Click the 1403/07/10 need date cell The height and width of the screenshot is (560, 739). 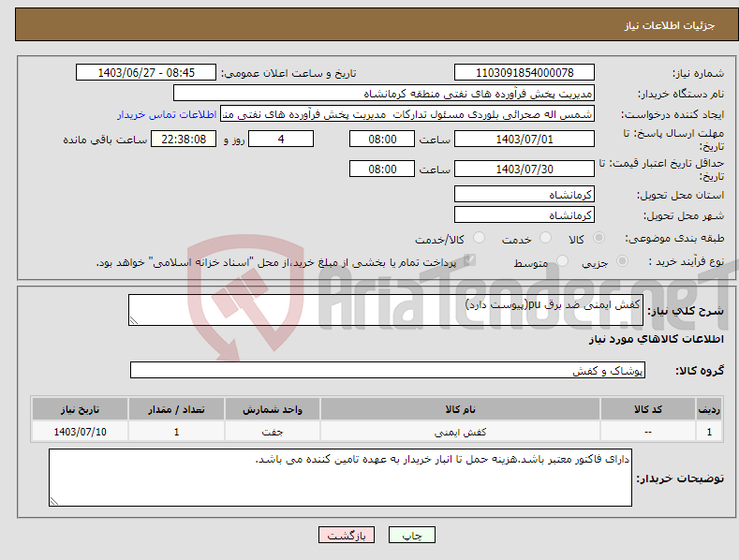click(x=80, y=432)
